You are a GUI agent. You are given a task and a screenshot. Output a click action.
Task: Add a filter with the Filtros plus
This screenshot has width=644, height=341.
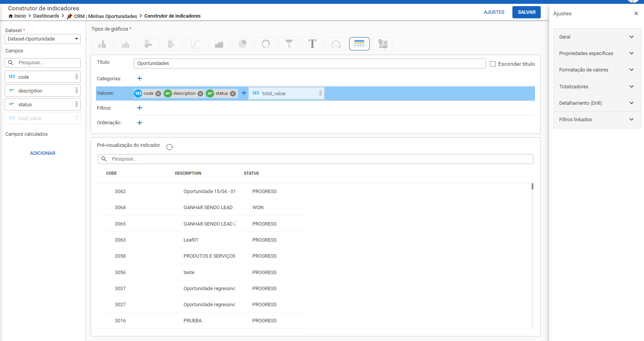[x=140, y=108]
